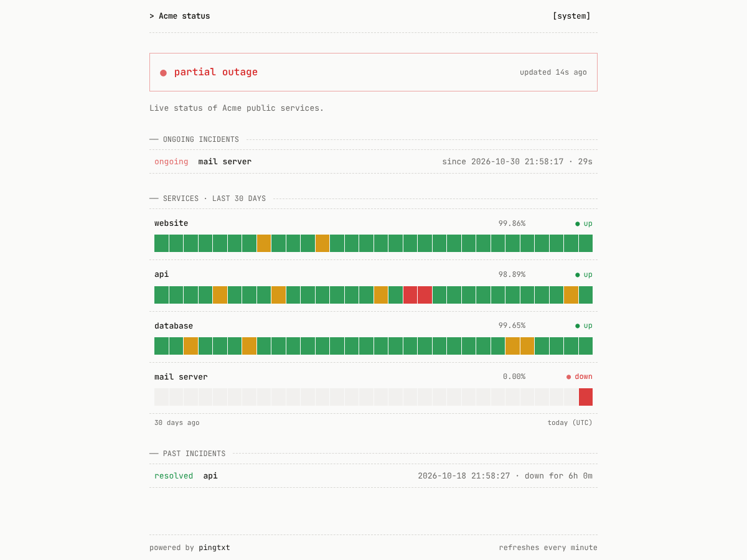Click the website service name
The height and width of the screenshot is (560, 747).
pyautogui.click(x=171, y=223)
